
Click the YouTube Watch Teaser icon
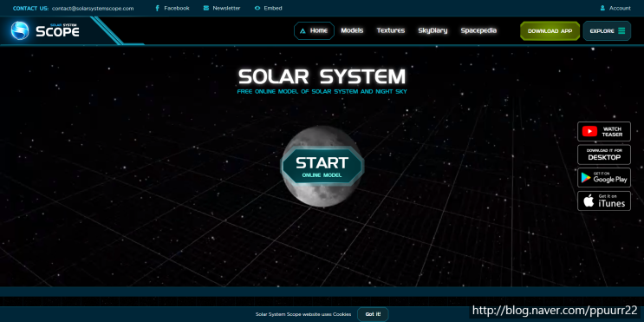pyautogui.click(x=589, y=132)
